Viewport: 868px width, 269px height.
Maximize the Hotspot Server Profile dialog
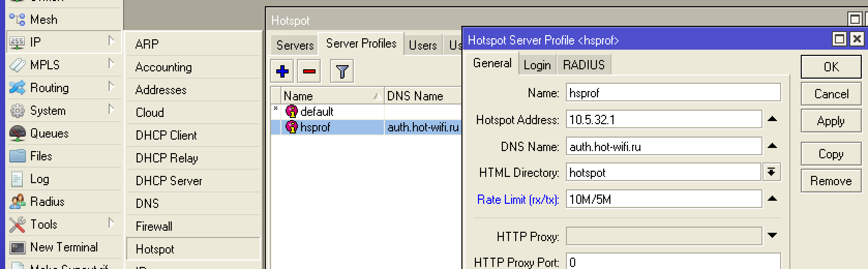[839, 39]
